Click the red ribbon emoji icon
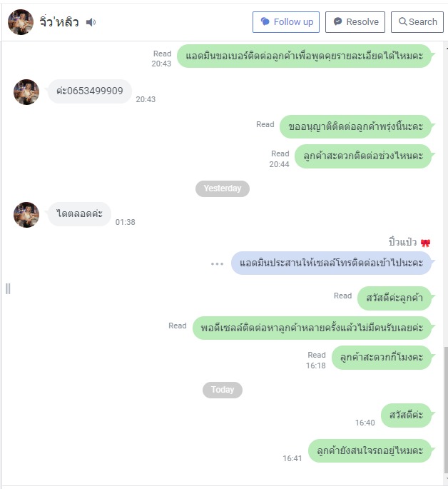The width and height of the screenshot is (448, 489). point(425,243)
